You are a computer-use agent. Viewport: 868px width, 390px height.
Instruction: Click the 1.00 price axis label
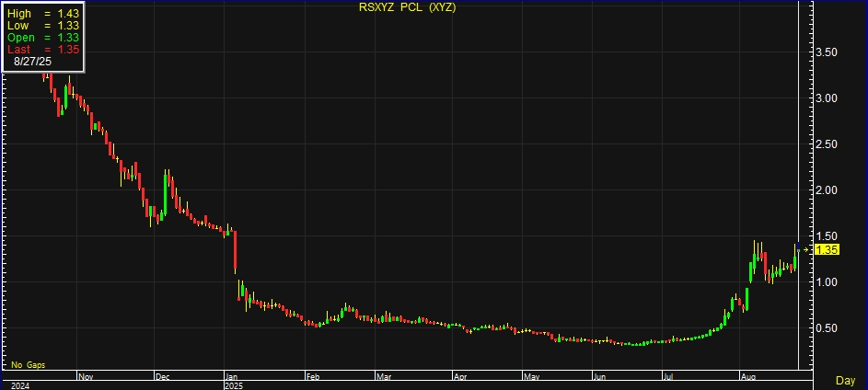827,282
